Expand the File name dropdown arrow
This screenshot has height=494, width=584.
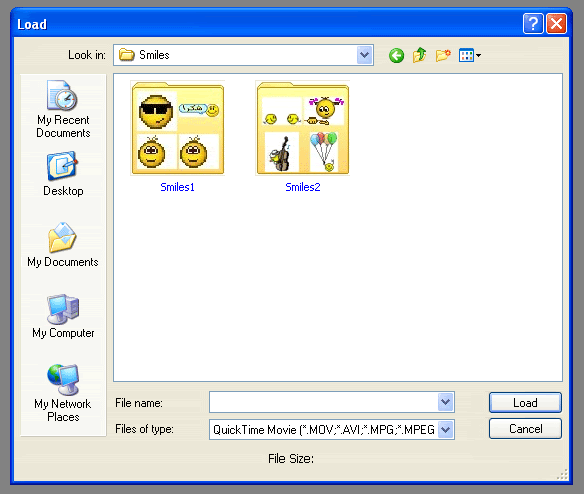pyautogui.click(x=445, y=402)
